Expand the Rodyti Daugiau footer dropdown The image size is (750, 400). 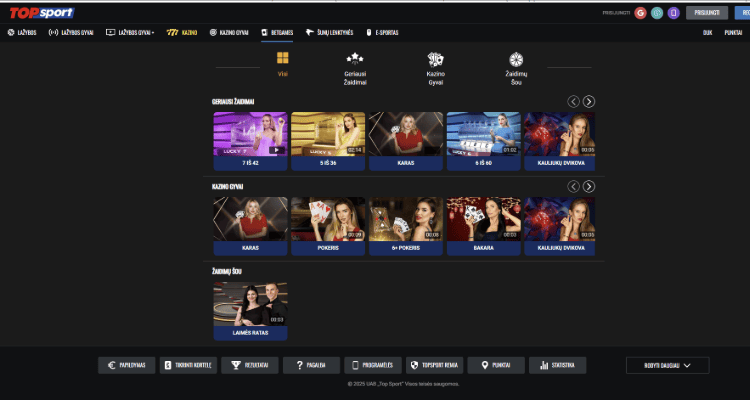[x=667, y=366]
